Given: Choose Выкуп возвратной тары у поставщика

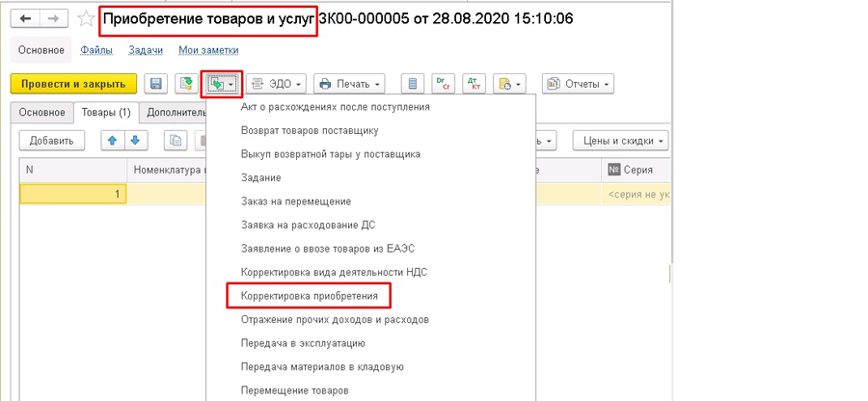Looking at the screenshot, I should [331, 154].
